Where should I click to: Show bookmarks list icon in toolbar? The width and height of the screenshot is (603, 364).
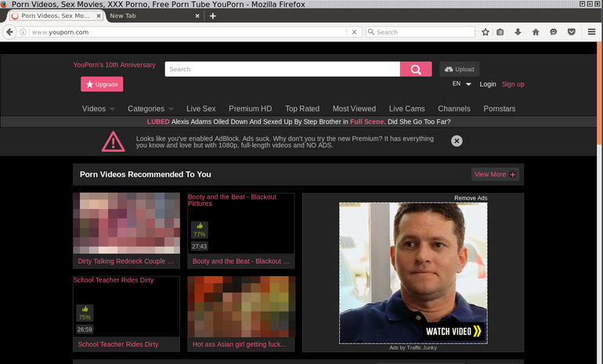[x=500, y=32]
